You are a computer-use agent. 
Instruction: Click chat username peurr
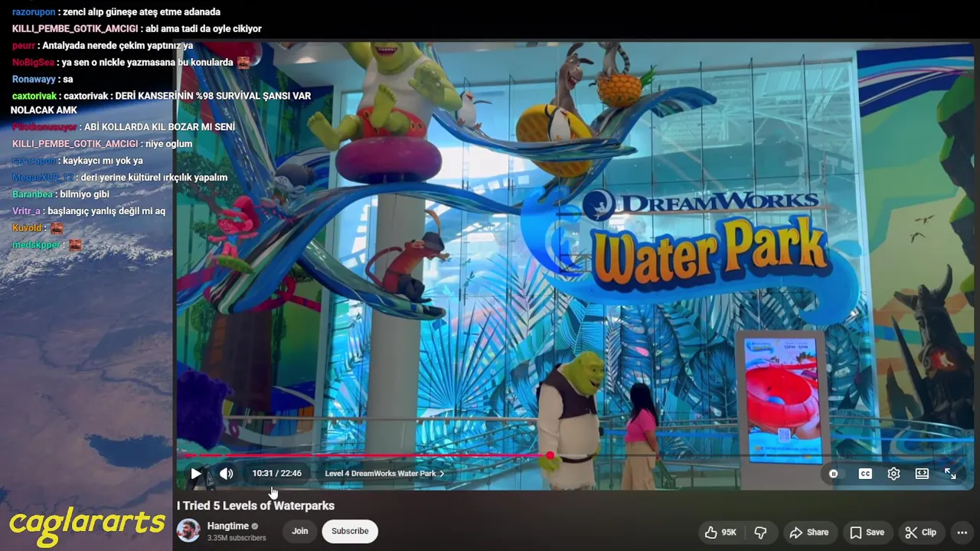click(24, 46)
